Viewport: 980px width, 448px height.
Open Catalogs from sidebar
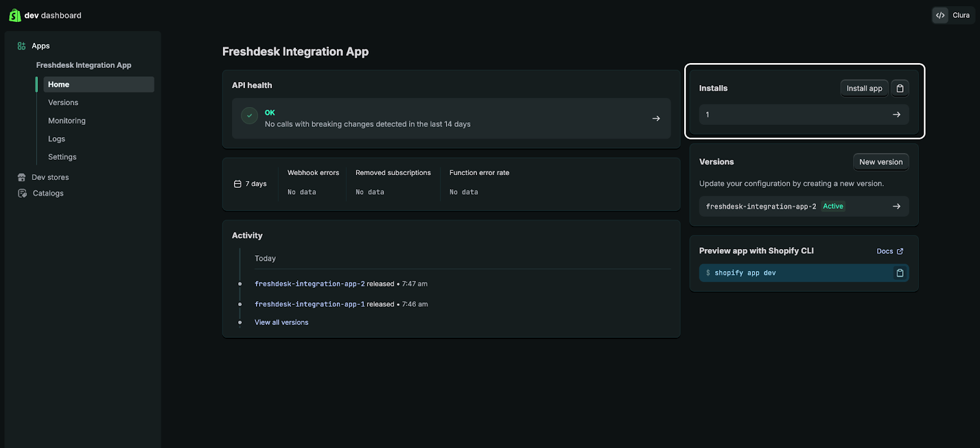point(48,193)
